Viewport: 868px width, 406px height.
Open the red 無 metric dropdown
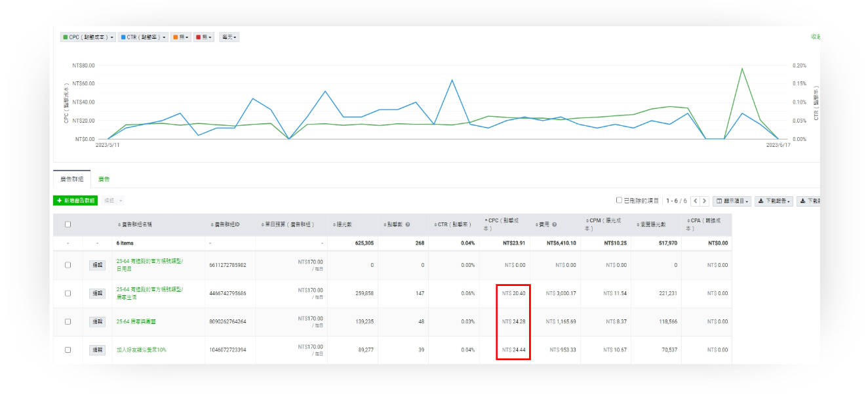pyautogui.click(x=204, y=37)
